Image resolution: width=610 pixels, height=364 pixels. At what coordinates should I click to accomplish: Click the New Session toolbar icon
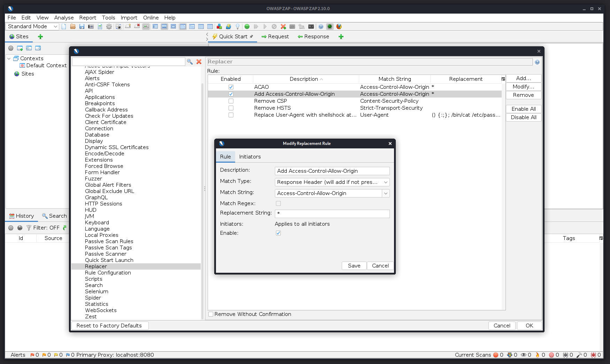click(64, 26)
